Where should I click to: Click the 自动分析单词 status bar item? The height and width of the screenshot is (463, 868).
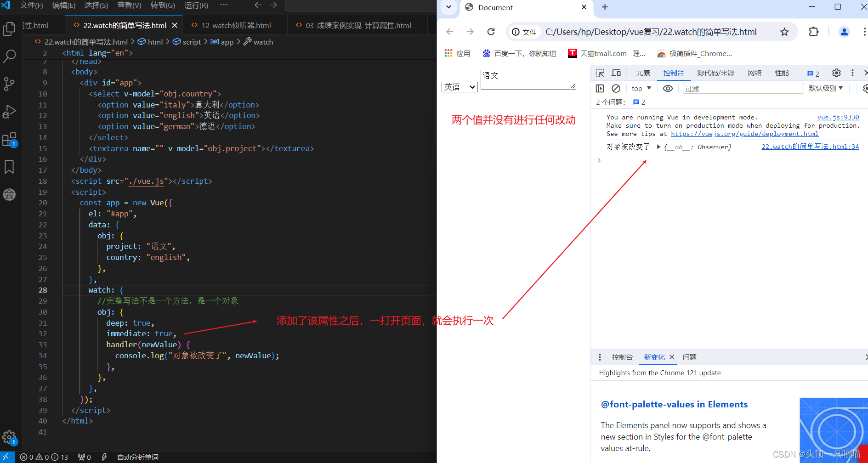coord(137,457)
